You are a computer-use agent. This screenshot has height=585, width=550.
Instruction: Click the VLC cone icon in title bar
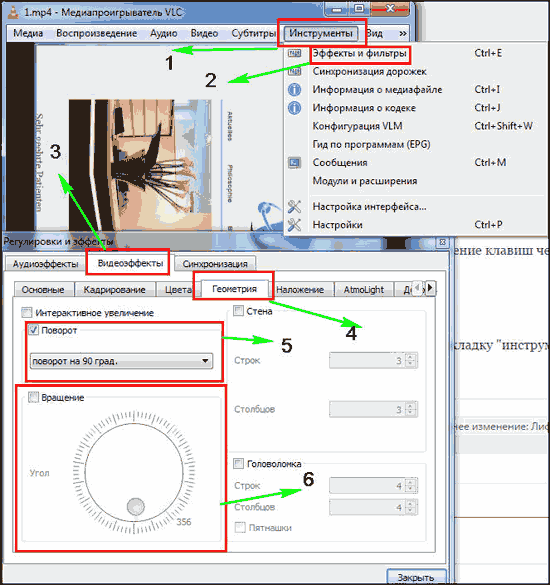(x=13, y=12)
